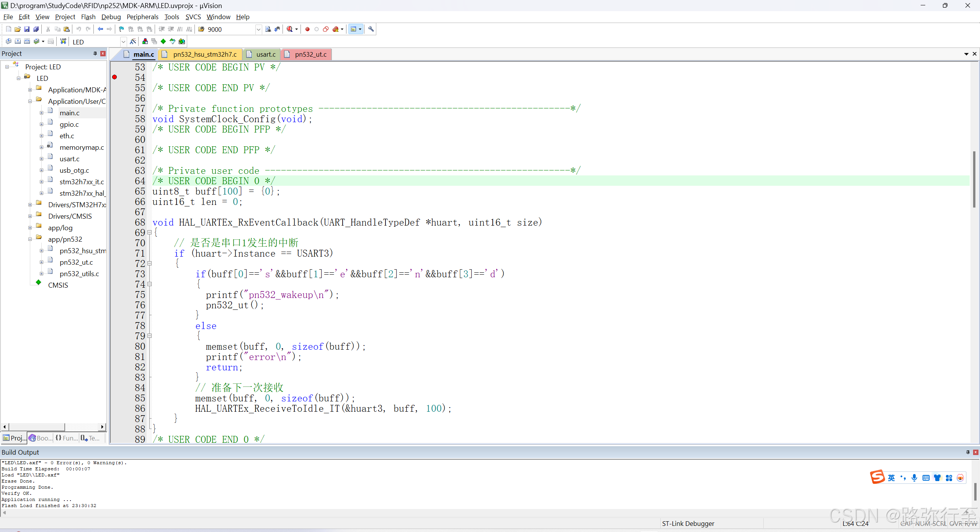Click the Project panel horizontal scrollbar
Screen dimensions: 980x532
click(x=37, y=427)
